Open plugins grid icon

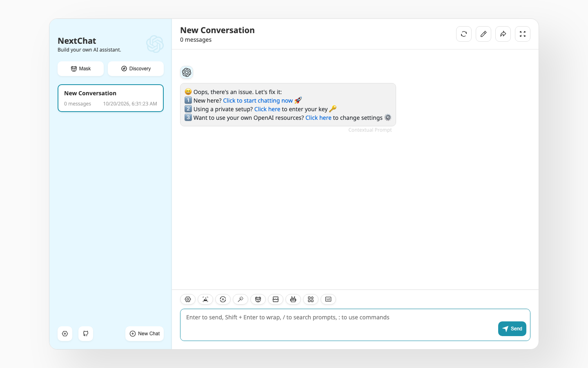[x=311, y=299]
